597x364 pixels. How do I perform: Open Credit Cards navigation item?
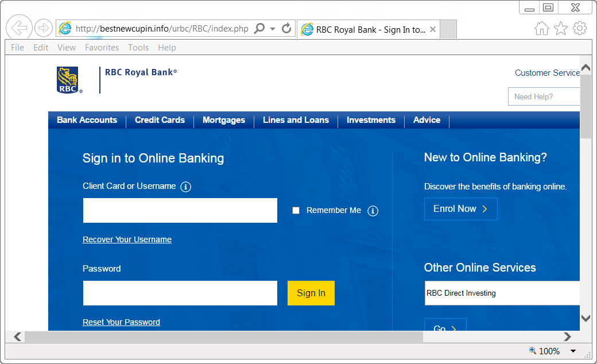click(160, 120)
